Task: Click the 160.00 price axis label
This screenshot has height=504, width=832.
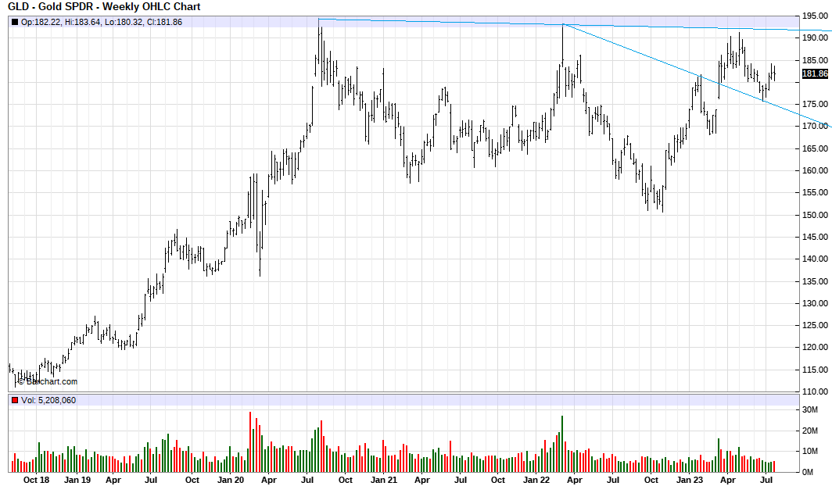Action: tap(815, 170)
